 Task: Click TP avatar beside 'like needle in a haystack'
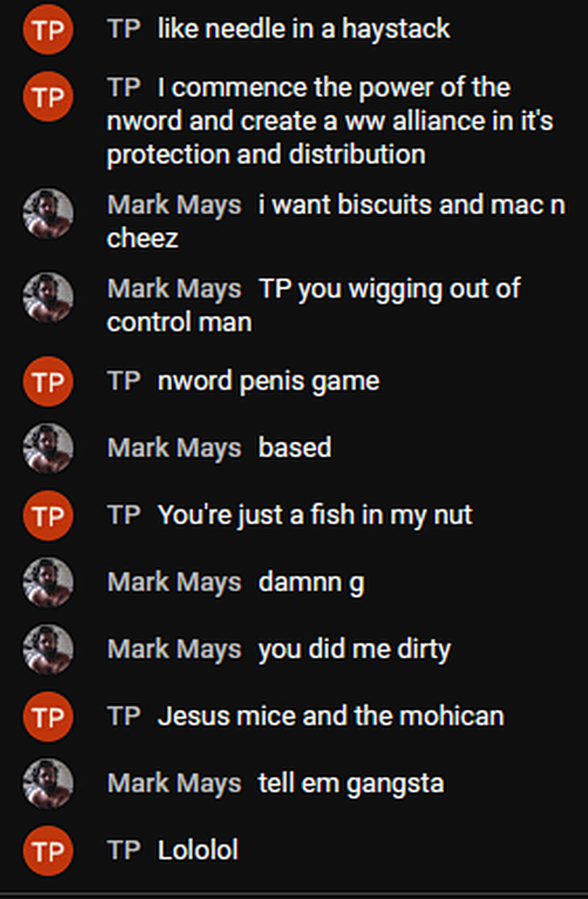(x=48, y=29)
